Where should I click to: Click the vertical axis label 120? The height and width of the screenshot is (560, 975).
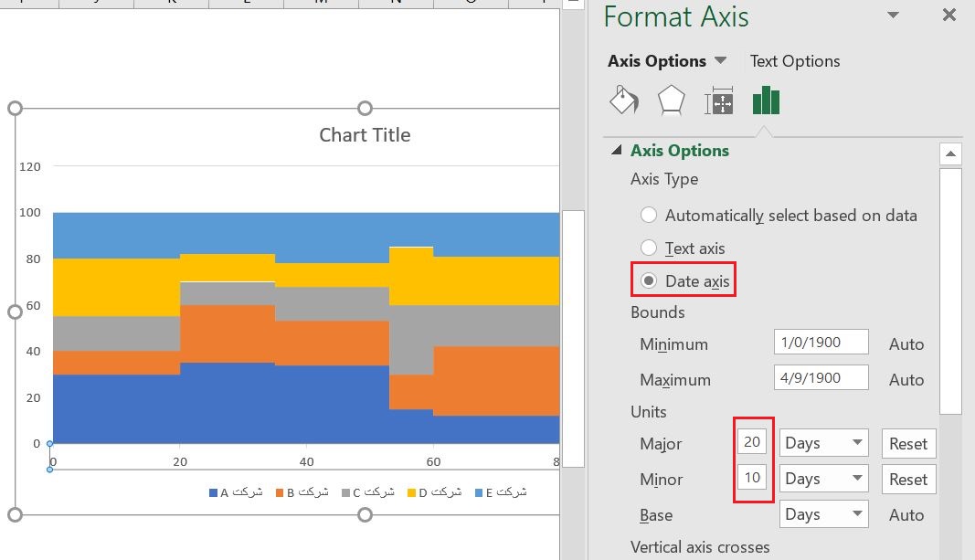(30, 166)
